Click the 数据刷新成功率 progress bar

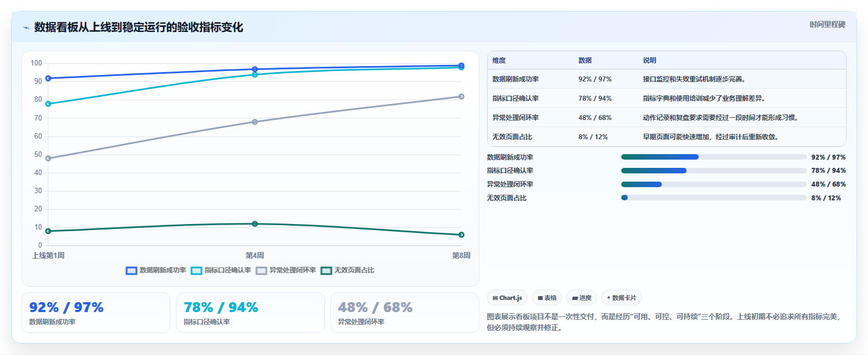click(714, 157)
